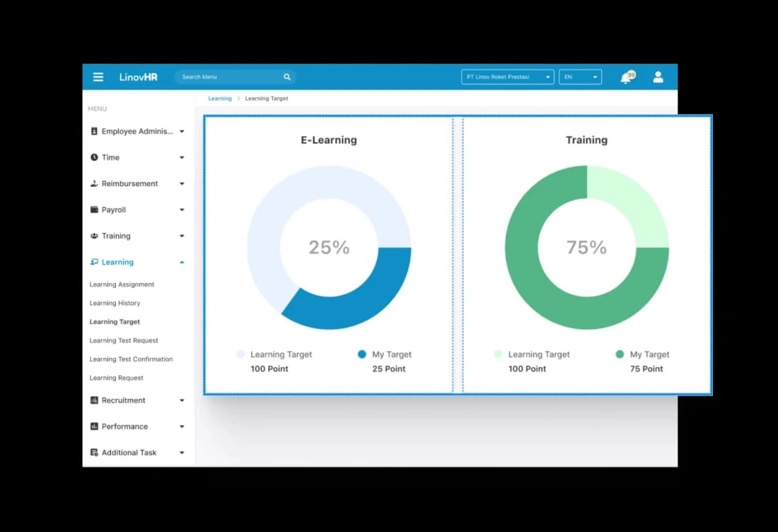The image size is (778, 532).
Task: Expand the Time menu arrow
Action: pyautogui.click(x=182, y=157)
